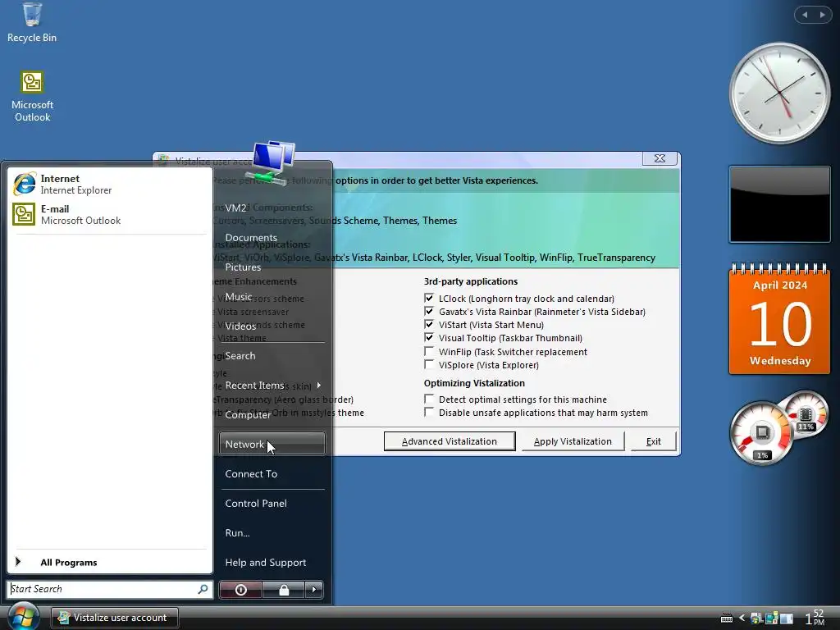Click the lock button in Start menu
This screenshot has width=840, height=630.
coord(283,590)
